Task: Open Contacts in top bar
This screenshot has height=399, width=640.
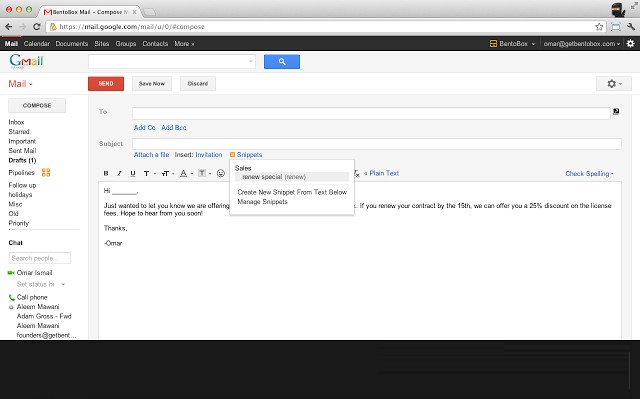Action: point(155,44)
